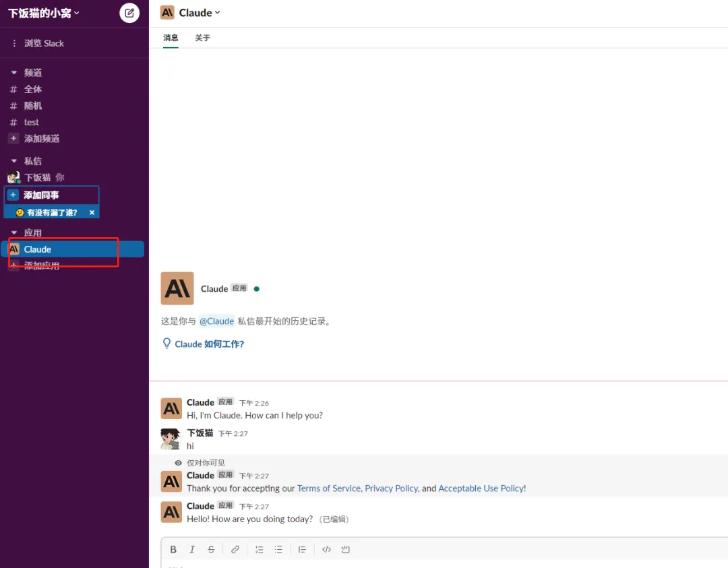Click the 下饭猫 sender name above 'hi'
Image resolution: width=728 pixels, height=568 pixels.
[x=200, y=433]
